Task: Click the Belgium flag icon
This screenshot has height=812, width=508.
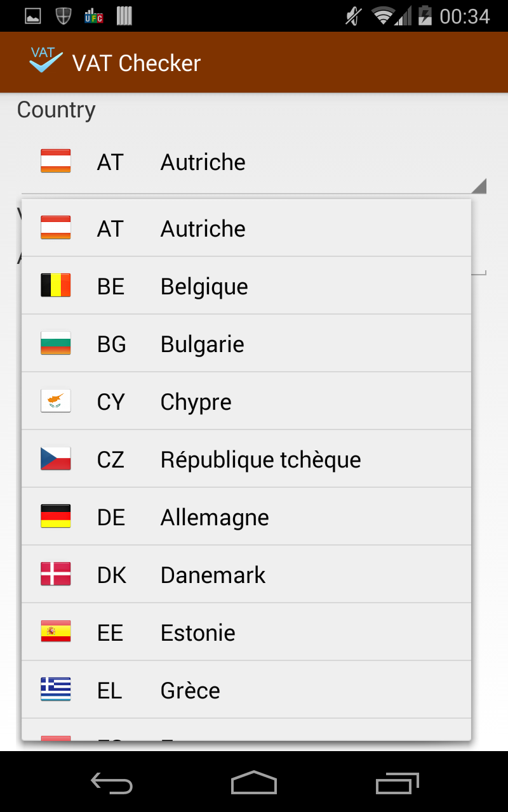Action: (x=56, y=285)
